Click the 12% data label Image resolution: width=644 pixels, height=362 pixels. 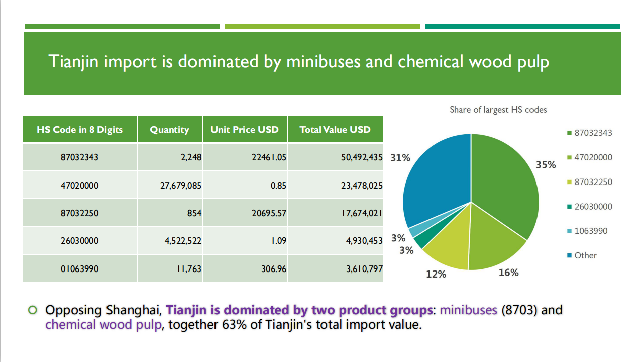pos(436,274)
